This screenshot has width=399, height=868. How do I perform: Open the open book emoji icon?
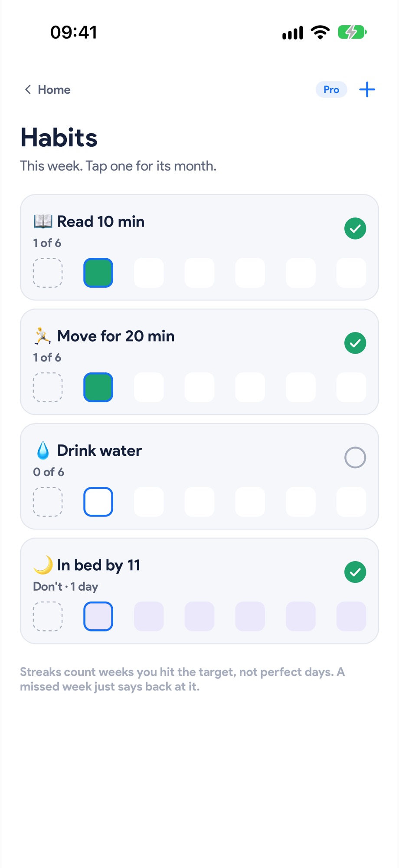pos(43,221)
